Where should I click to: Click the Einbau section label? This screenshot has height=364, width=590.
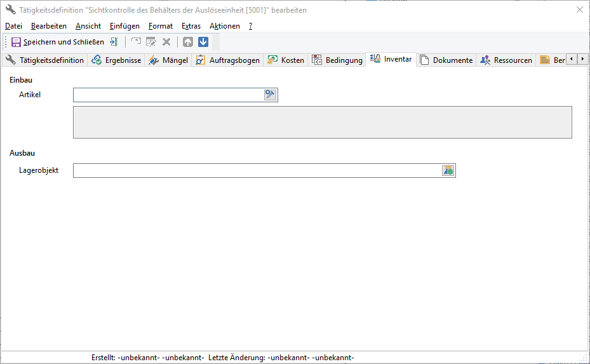pyautogui.click(x=21, y=80)
